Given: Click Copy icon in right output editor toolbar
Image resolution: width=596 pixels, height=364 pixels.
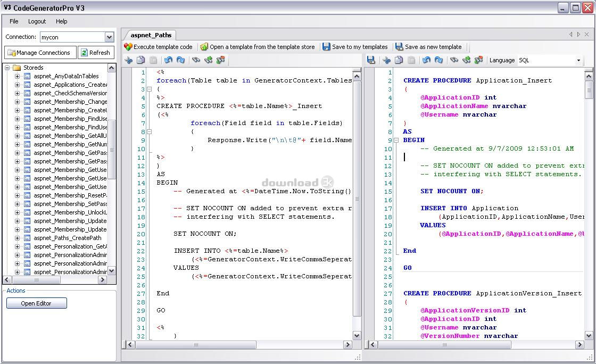Looking at the screenshot, I should point(399,60).
